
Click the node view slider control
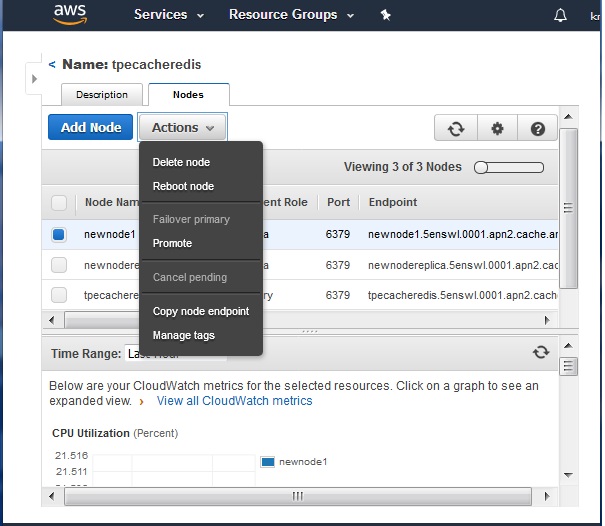(509, 167)
